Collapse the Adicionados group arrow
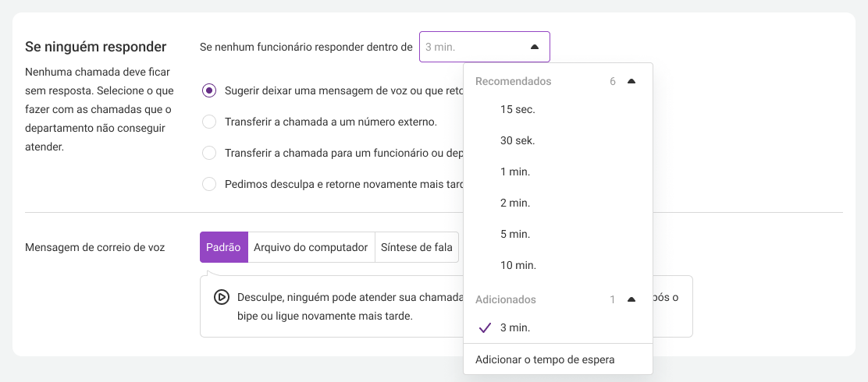Image resolution: width=868 pixels, height=382 pixels. coord(631,299)
